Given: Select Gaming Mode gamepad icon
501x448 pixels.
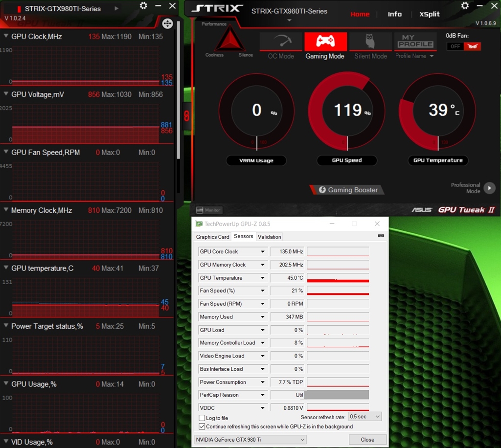Looking at the screenshot, I should pyautogui.click(x=325, y=41).
